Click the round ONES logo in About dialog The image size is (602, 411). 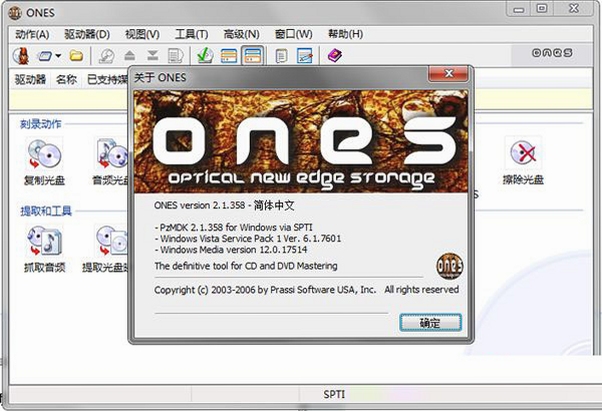[450, 266]
